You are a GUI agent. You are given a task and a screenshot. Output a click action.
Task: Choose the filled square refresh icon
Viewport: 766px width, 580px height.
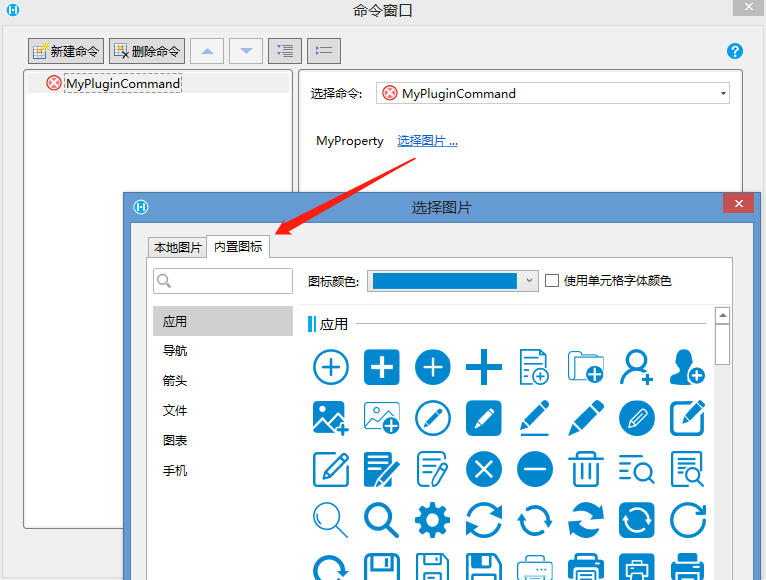click(637, 521)
